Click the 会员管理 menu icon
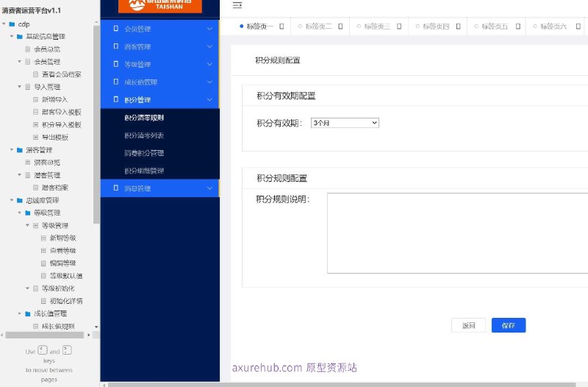The height and width of the screenshot is (387, 588). 116,29
